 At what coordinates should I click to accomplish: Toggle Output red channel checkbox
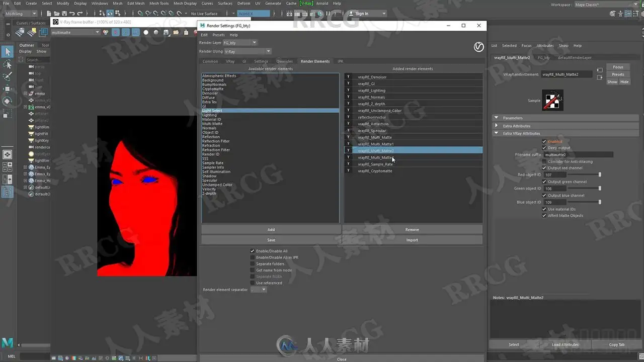(x=544, y=168)
